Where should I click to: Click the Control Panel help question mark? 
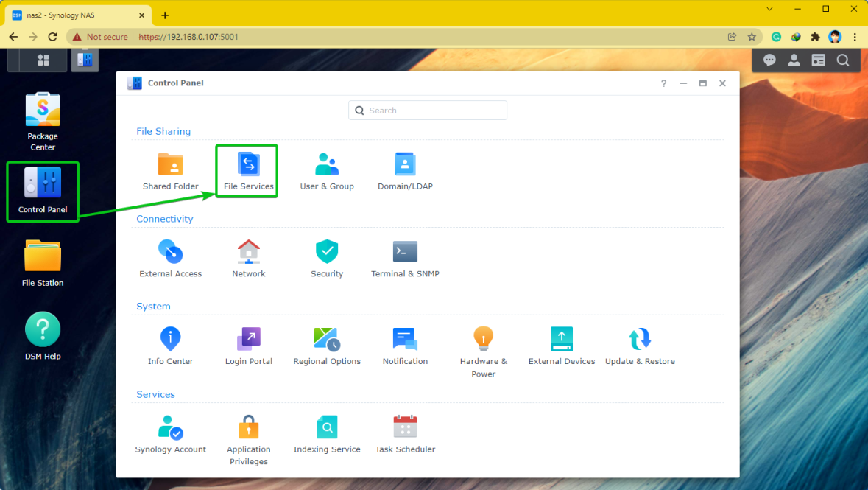(x=663, y=83)
